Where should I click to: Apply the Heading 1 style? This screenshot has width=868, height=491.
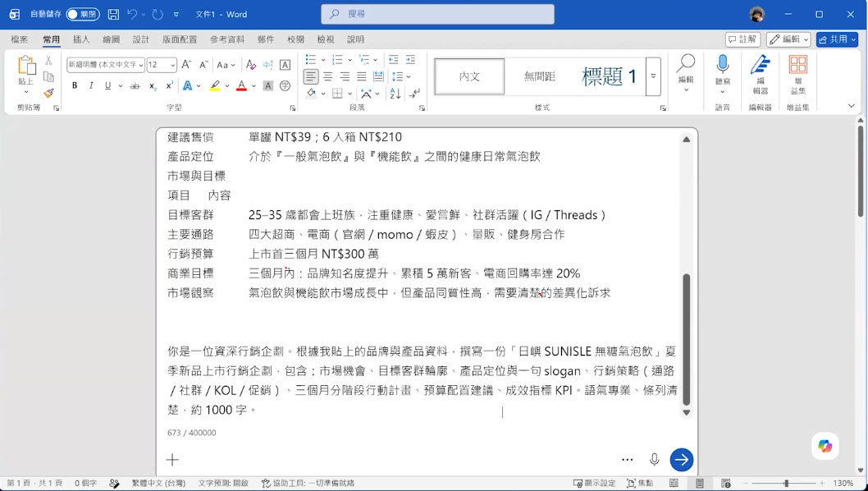pyautogui.click(x=609, y=76)
